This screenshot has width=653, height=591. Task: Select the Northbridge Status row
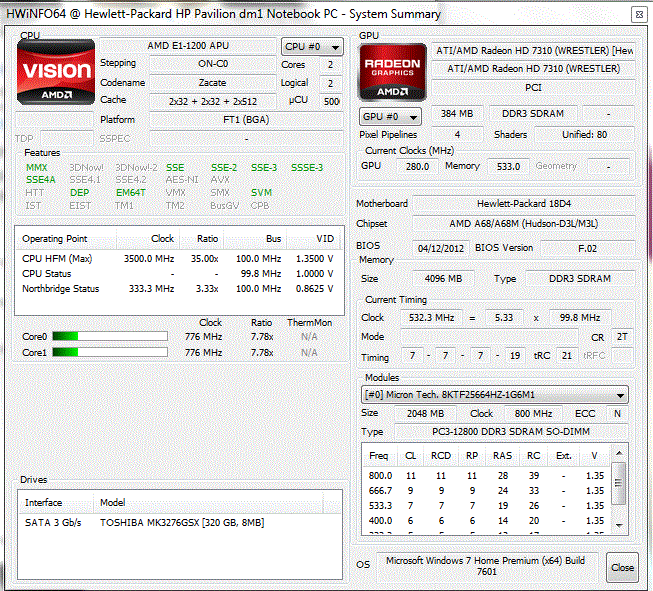click(x=179, y=289)
